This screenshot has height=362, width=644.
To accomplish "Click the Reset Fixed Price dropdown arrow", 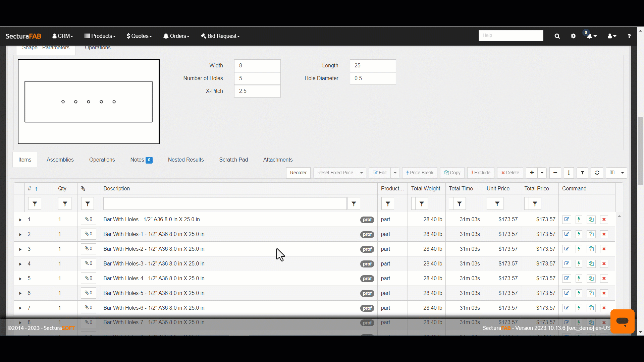I will (x=361, y=172).
